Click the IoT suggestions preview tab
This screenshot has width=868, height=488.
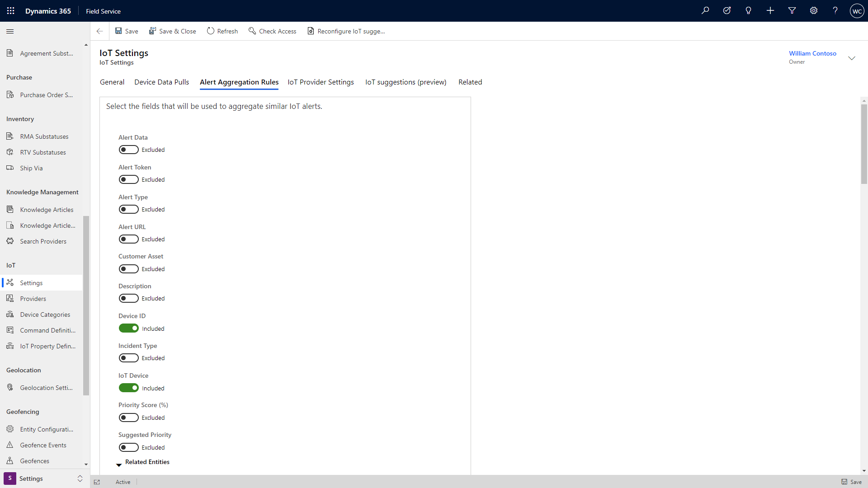click(406, 82)
